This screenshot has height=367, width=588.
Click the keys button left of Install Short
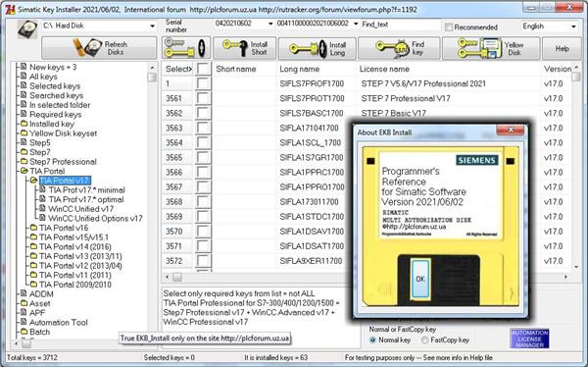pyautogui.click(x=186, y=48)
